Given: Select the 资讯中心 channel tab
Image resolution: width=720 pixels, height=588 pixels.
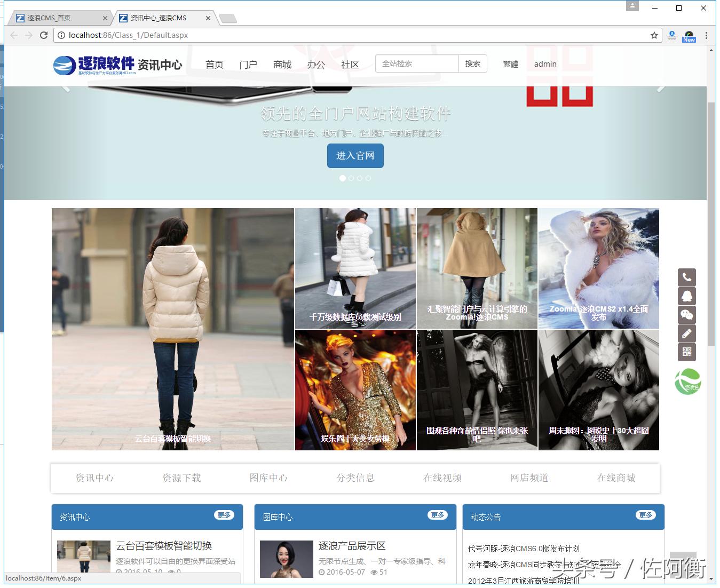Looking at the screenshot, I should tap(94, 478).
